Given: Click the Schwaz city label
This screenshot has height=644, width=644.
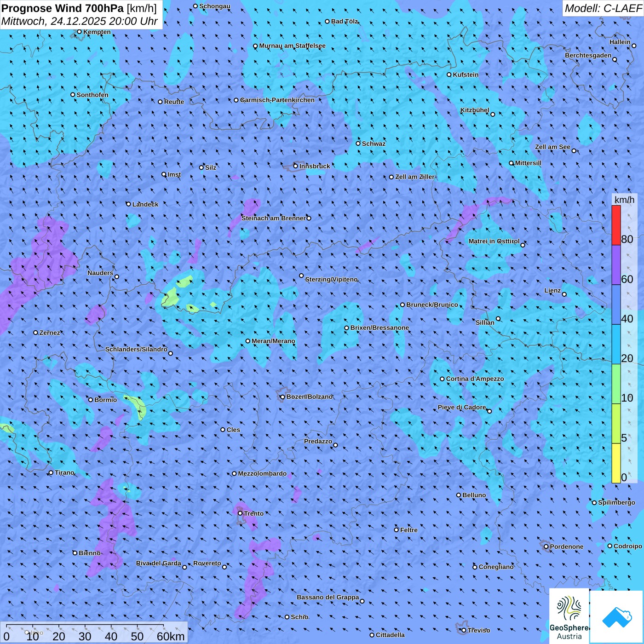Looking at the screenshot, I should click(374, 144).
